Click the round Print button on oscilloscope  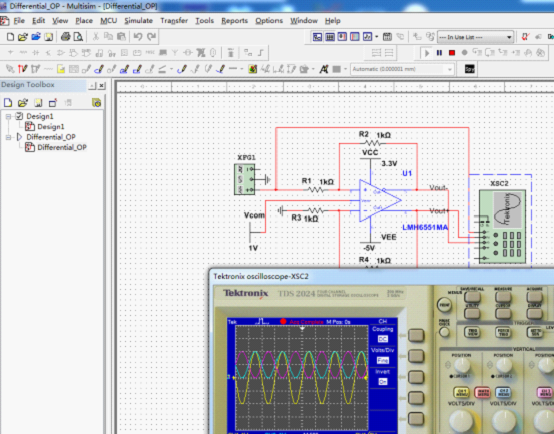444,305
